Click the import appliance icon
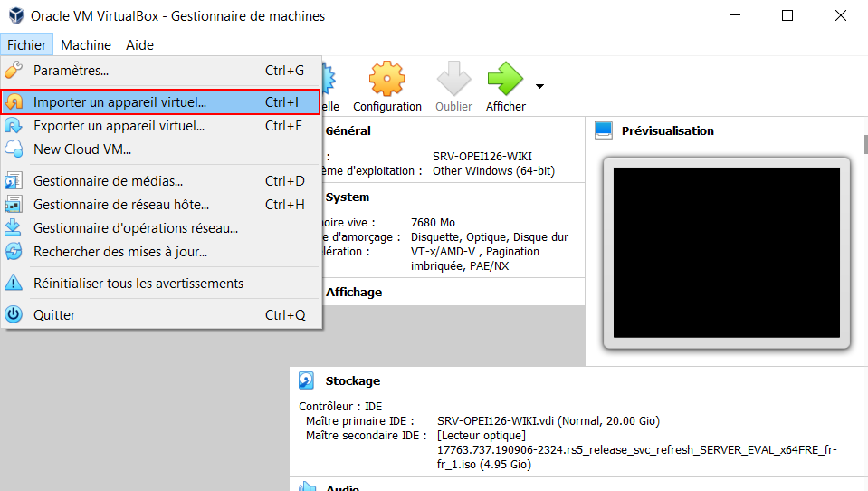The height and width of the screenshot is (491, 868). click(x=14, y=102)
